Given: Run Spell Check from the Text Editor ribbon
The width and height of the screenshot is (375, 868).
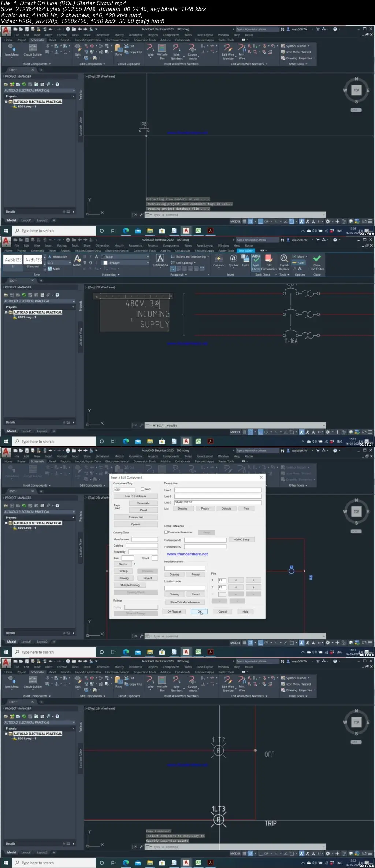Looking at the screenshot, I should click(256, 262).
